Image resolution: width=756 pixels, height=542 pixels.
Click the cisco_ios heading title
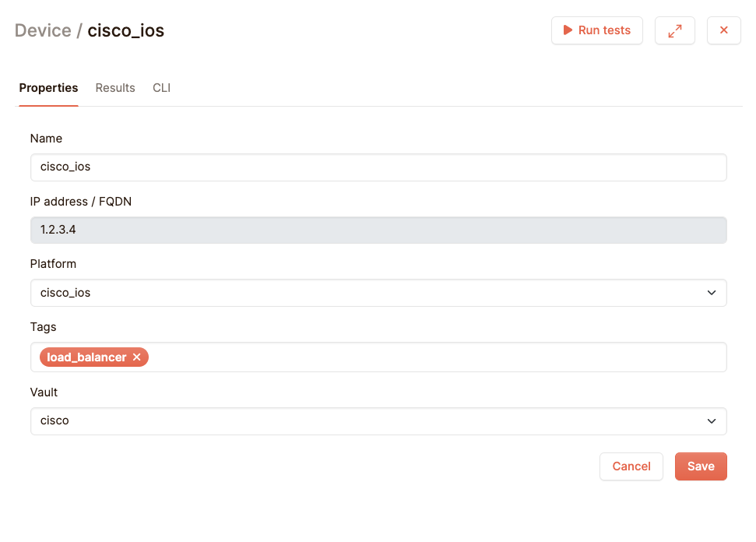click(x=125, y=31)
